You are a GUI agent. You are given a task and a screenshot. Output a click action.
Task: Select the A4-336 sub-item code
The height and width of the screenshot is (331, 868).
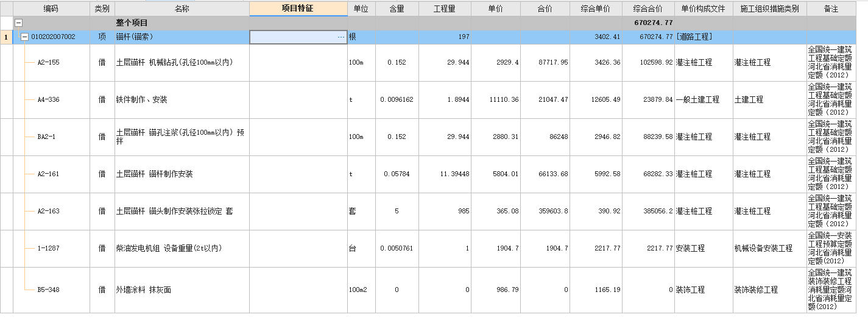[48, 99]
